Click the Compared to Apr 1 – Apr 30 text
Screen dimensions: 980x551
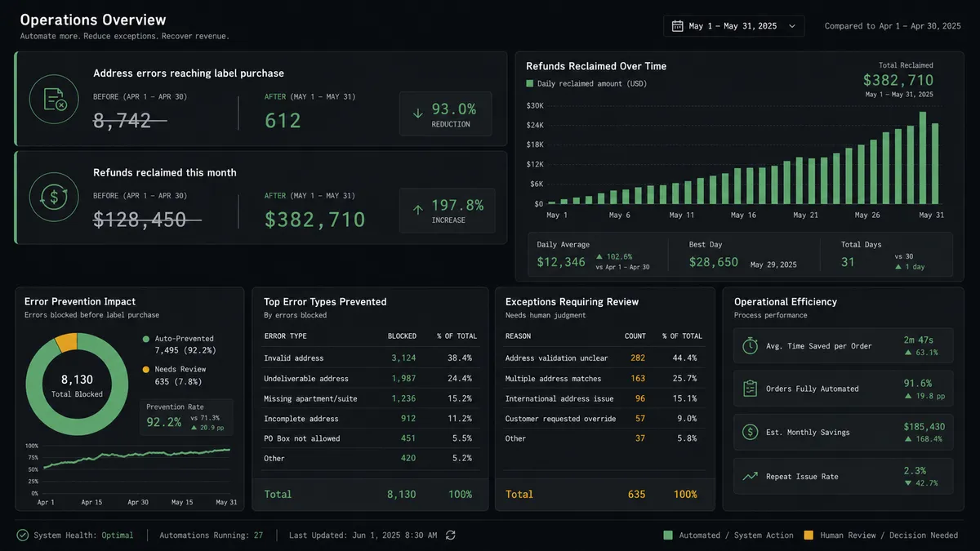click(893, 26)
